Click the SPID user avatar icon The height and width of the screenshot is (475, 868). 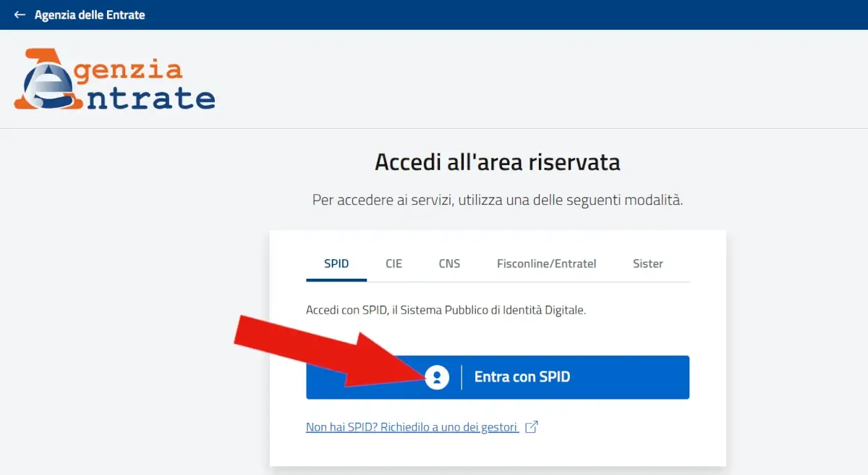[437, 377]
